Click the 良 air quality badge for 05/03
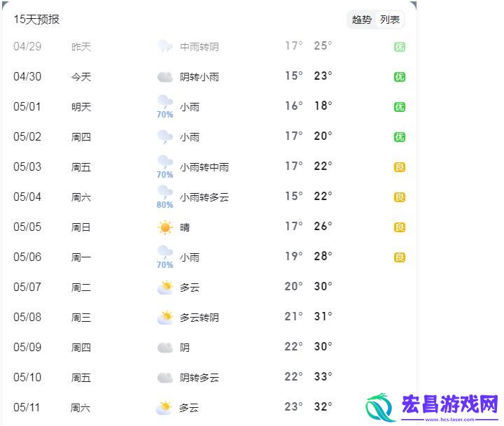The height and width of the screenshot is (426, 504). point(400,167)
